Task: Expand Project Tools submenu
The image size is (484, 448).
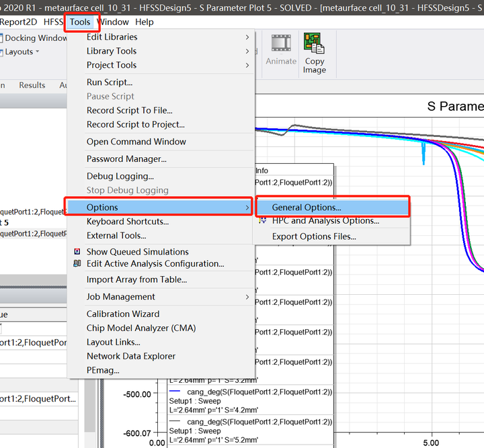Action: point(161,65)
